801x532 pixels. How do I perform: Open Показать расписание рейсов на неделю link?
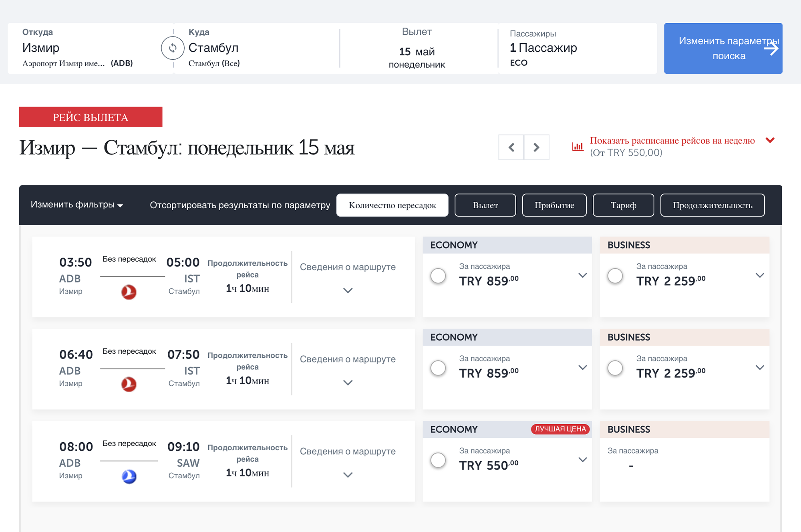tap(672, 141)
